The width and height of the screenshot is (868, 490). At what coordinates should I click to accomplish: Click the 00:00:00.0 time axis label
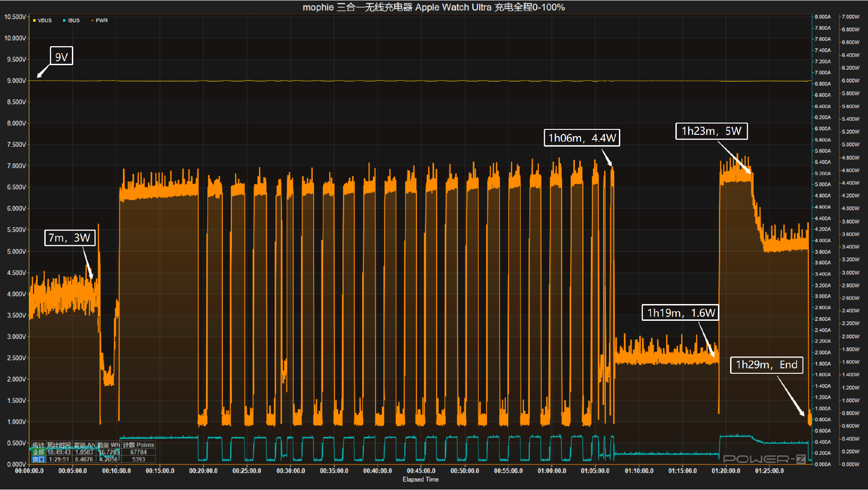(x=29, y=471)
